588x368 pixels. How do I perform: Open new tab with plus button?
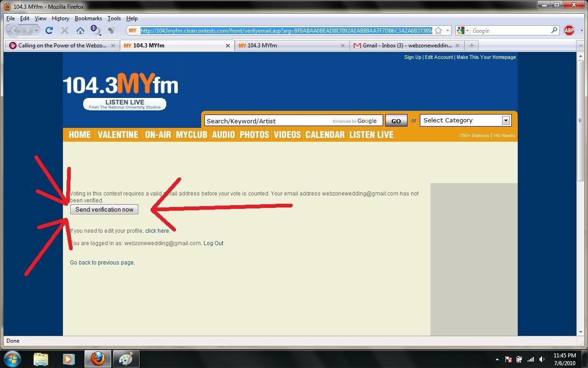471,46
